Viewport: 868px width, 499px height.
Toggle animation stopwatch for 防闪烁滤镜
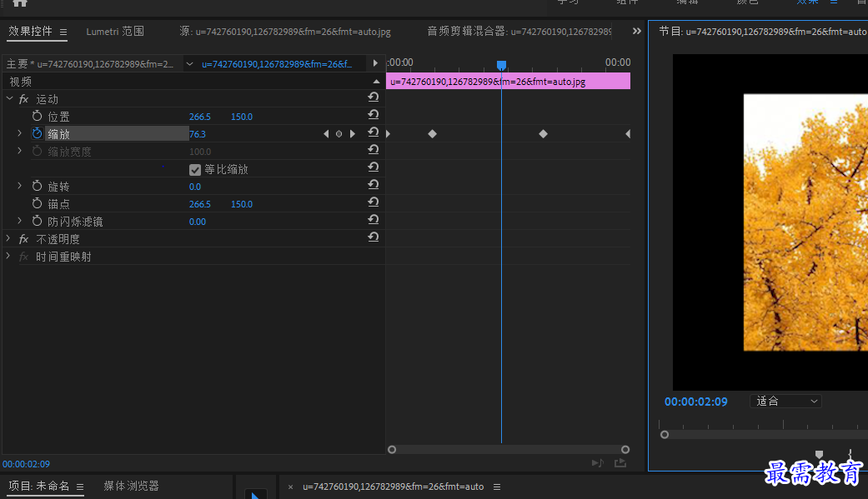(x=37, y=221)
